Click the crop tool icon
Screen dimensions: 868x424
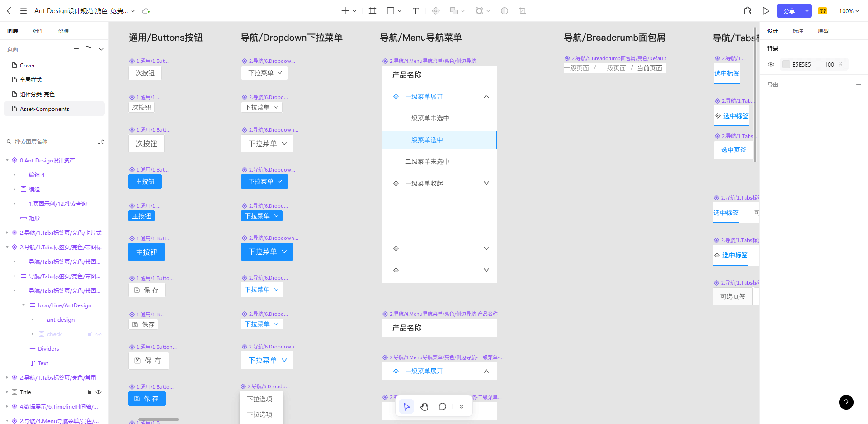coord(523,11)
